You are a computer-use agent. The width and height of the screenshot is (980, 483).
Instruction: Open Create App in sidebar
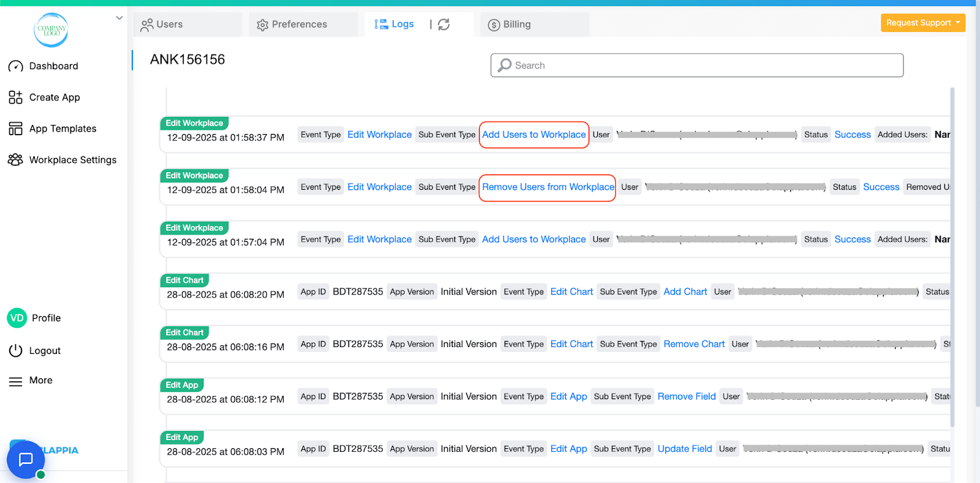pos(55,97)
